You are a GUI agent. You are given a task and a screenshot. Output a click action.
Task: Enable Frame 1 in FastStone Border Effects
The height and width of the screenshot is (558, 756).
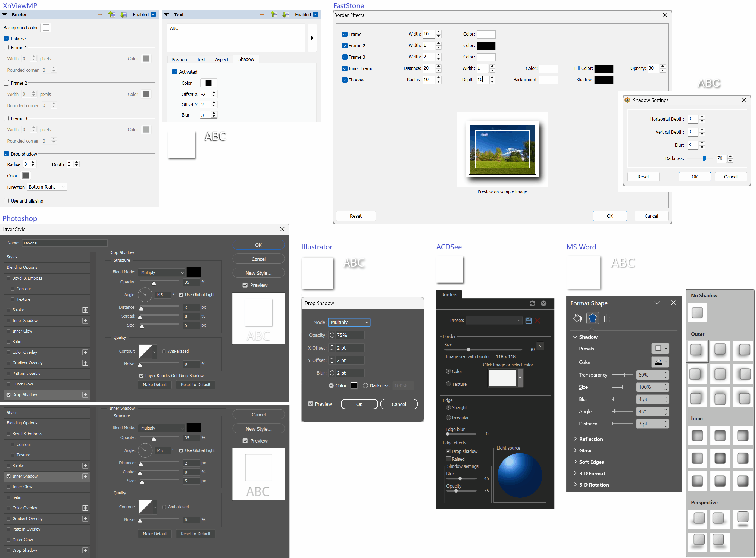[345, 34]
